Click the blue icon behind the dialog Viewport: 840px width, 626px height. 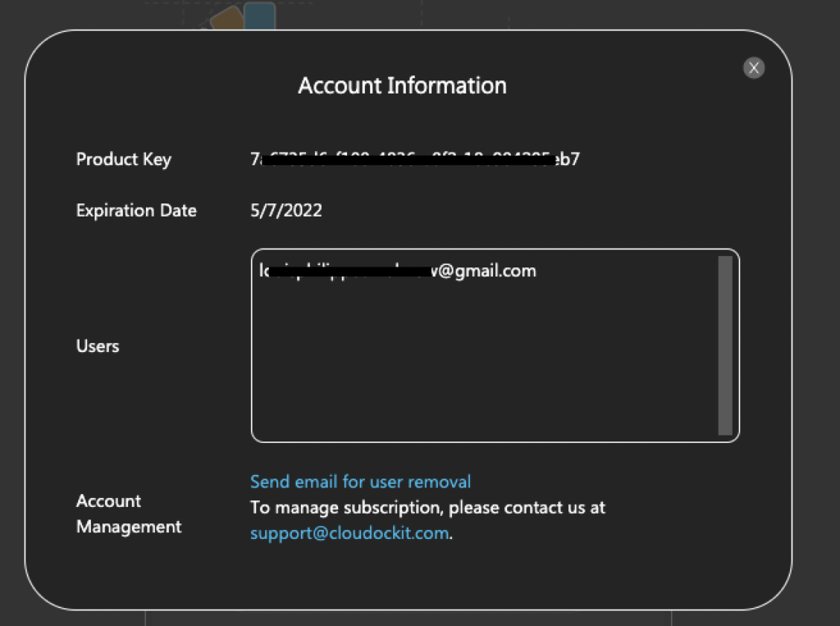260,15
